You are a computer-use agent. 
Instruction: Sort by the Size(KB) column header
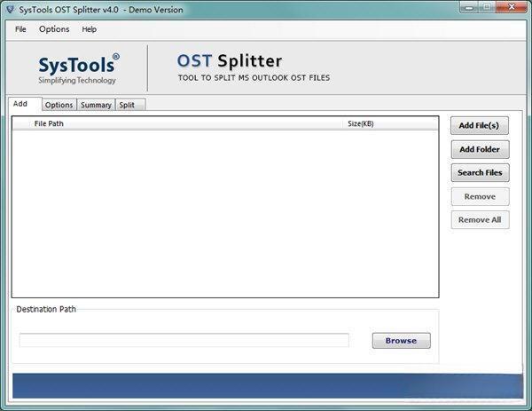390,123
